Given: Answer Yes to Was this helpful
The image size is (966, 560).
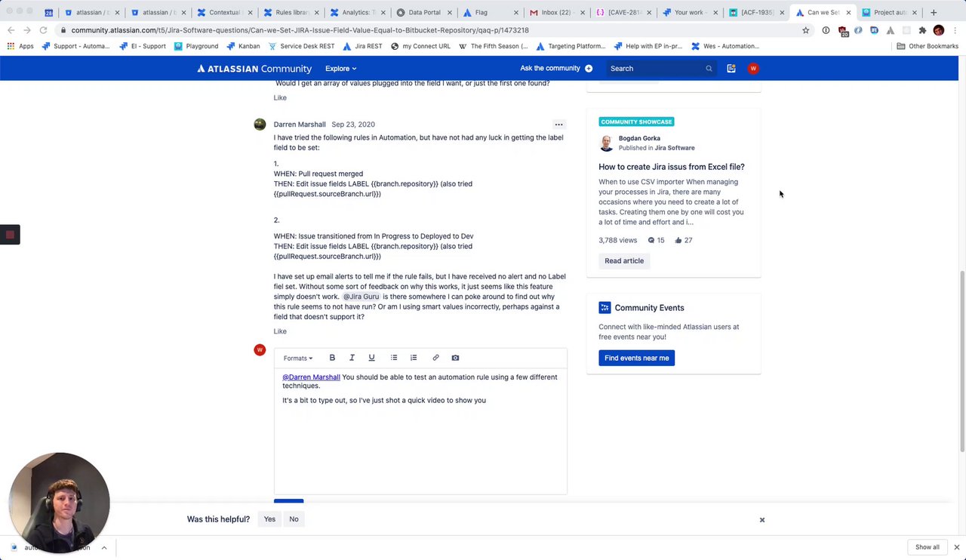Looking at the screenshot, I should 269,519.
